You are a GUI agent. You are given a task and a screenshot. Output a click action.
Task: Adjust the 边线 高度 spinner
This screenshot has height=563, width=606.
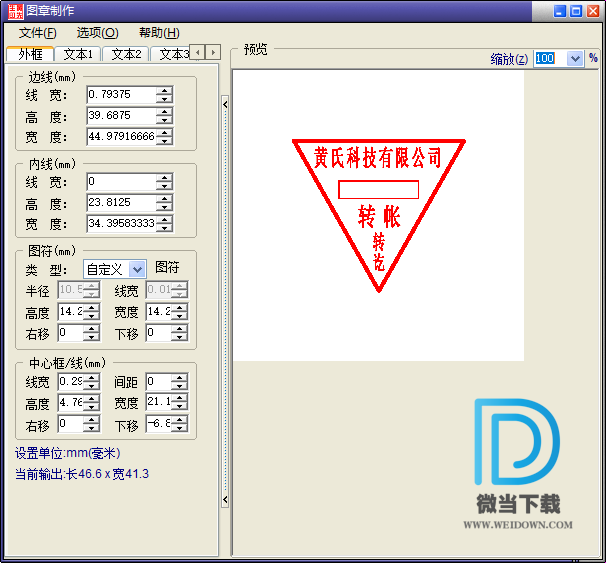(x=164, y=116)
